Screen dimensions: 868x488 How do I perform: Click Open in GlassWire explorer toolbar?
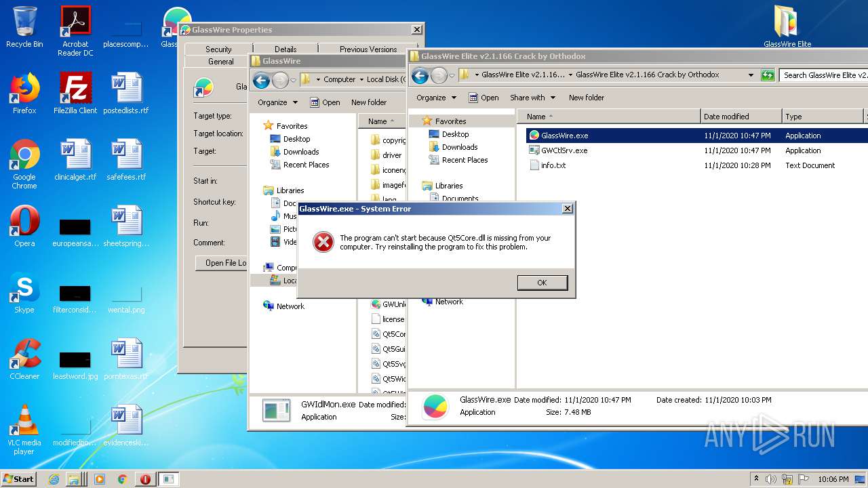click(325, 102)
